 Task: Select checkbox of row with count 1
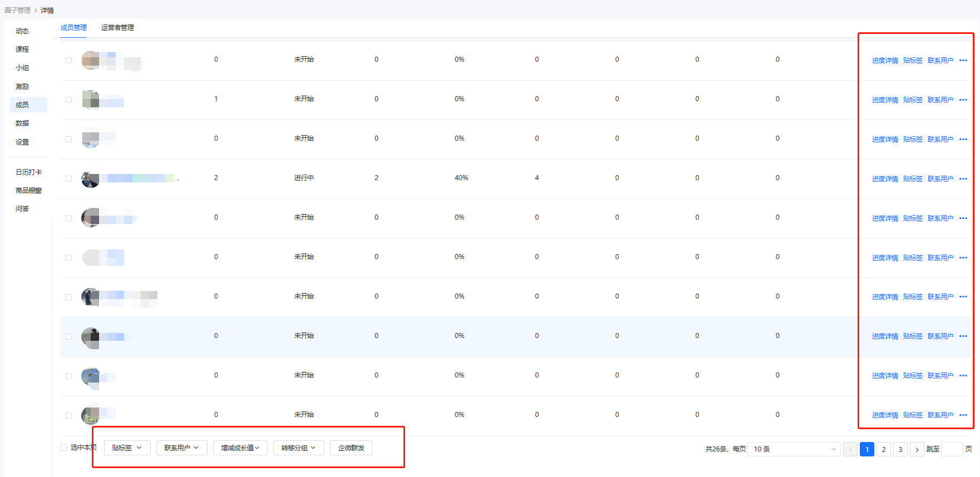[x=68, y=100]
